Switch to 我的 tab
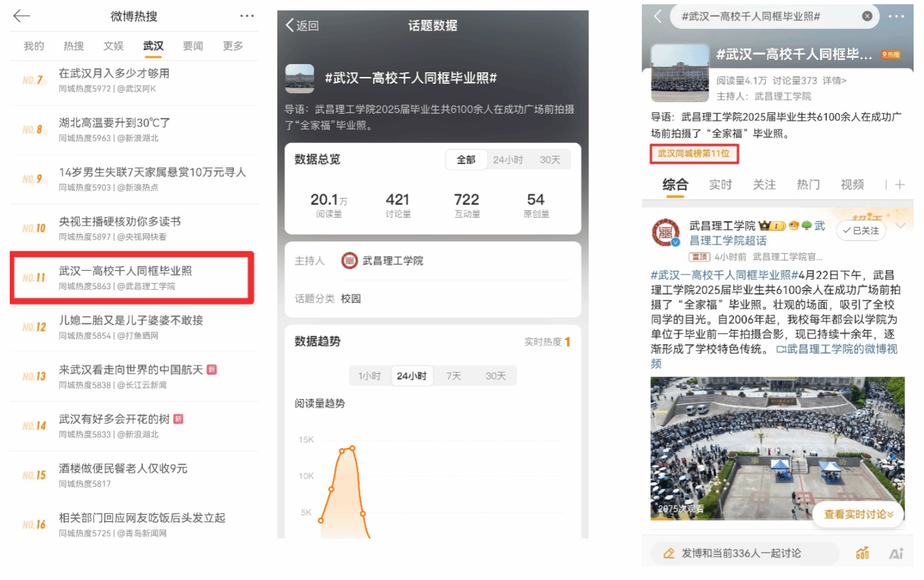The width and height of the screenshot is (924, 580). coord(34,46)
